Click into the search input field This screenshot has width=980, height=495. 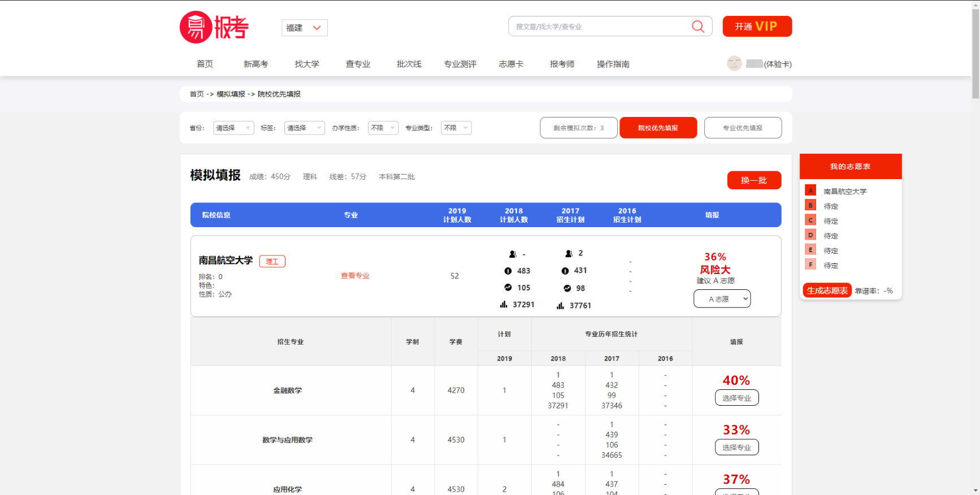[599, 27]
